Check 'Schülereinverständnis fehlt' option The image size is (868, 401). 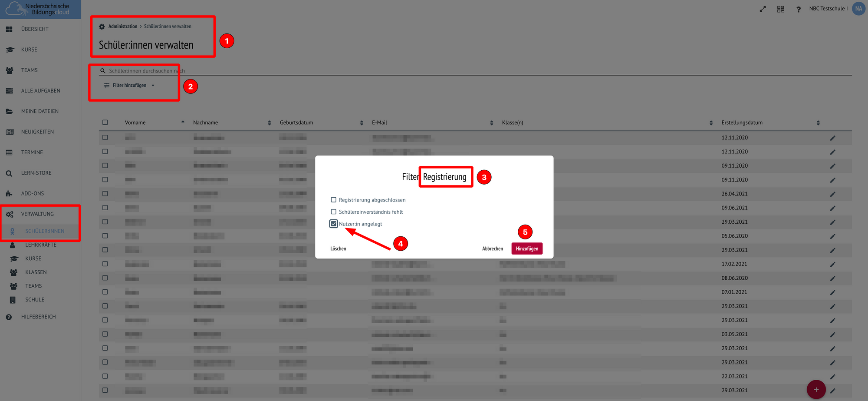[333, 212]
